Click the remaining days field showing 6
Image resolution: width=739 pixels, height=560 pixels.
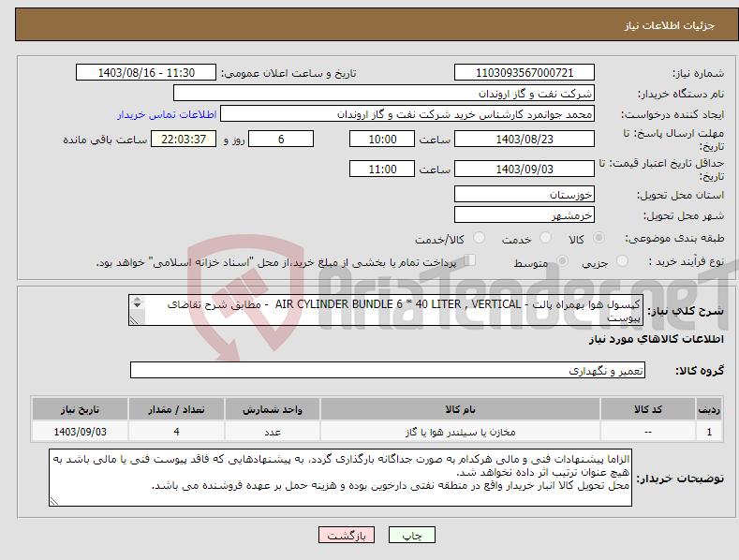[281, 139]
